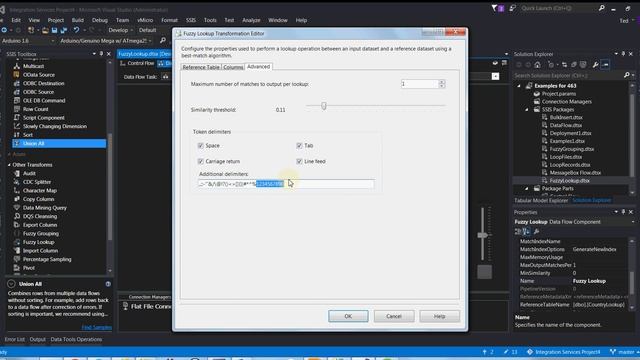This screenshot has height=360, width=640.
Task: Click OK in Fuzzy Lookup editor
Action: coord(348,316)
